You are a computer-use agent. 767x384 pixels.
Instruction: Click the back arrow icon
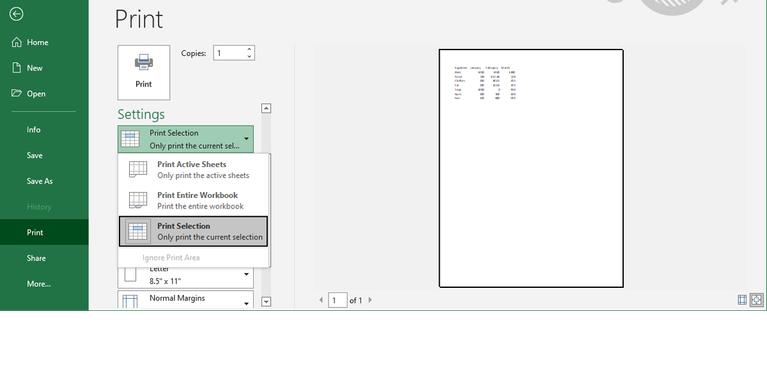(x=16, y=14)
